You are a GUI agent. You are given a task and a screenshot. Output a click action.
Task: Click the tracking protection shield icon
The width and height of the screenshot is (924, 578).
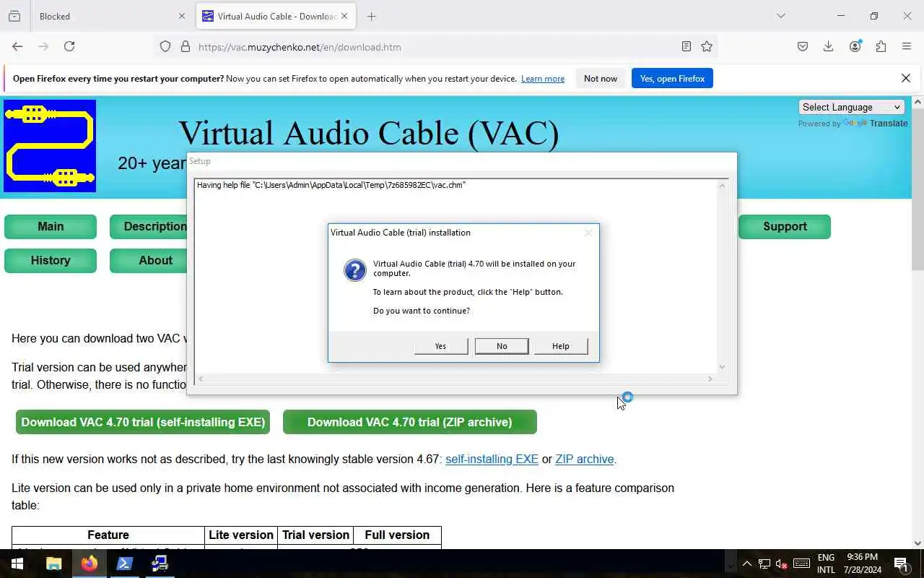click(x=165, y=47)
